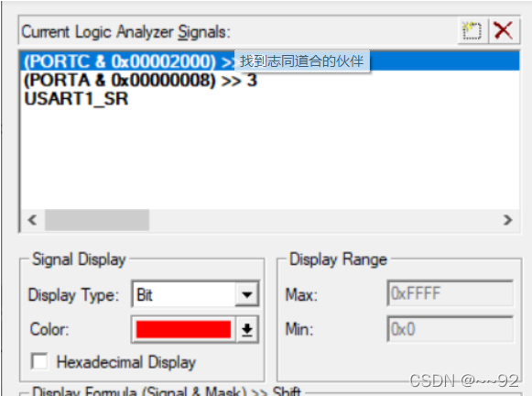Click the horizontal scrollbar thumb in signal list
The image size is (532, 396).
tap(97, 220)
